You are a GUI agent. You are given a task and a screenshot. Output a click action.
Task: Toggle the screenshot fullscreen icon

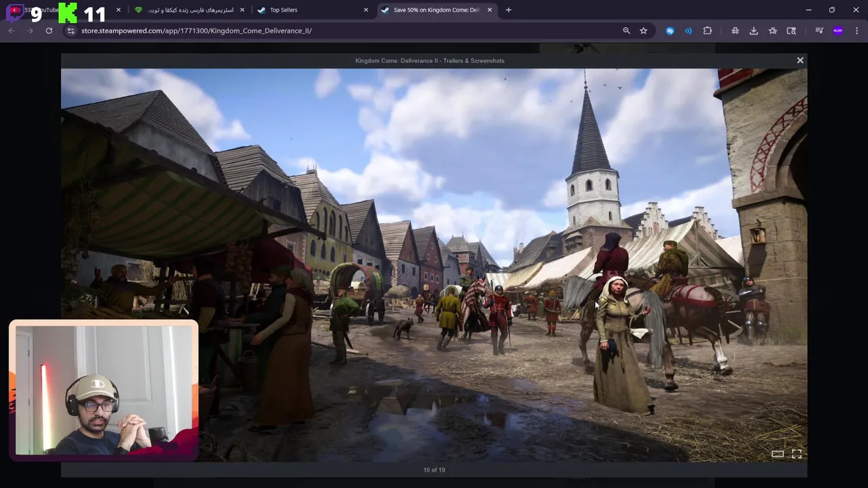(797, 454)
